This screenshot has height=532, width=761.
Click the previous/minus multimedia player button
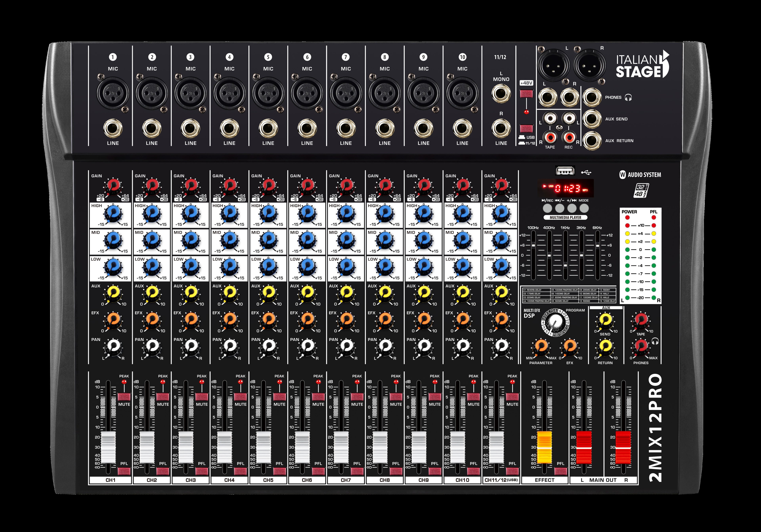(x=559, y=208)
